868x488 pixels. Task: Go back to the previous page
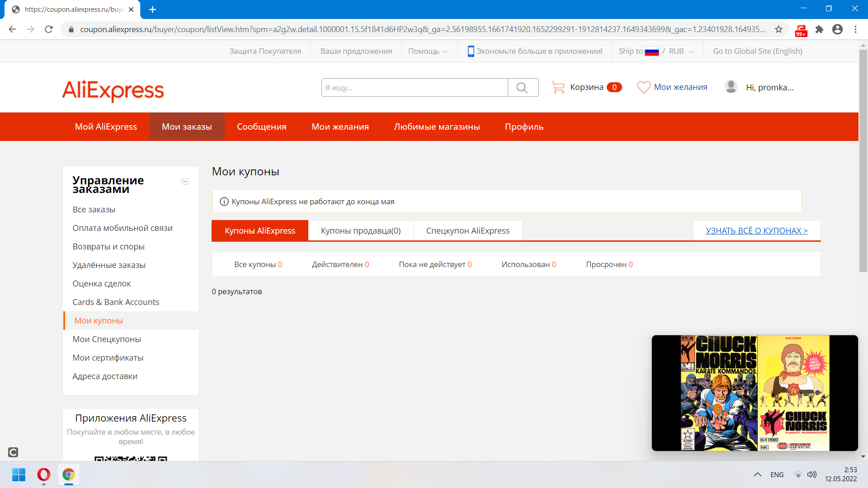13,29
